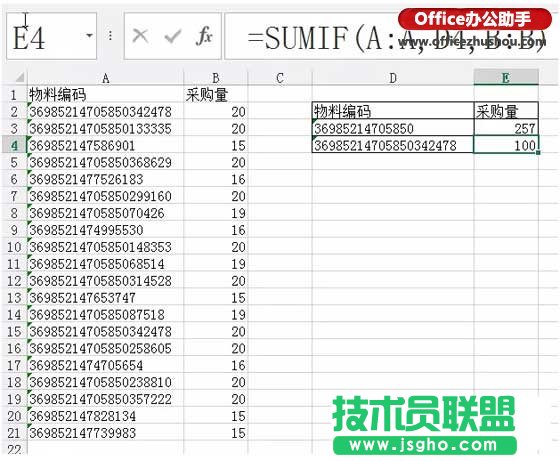Select row 4 header
This screenshot has width=560, height=461.
point(14,146)
